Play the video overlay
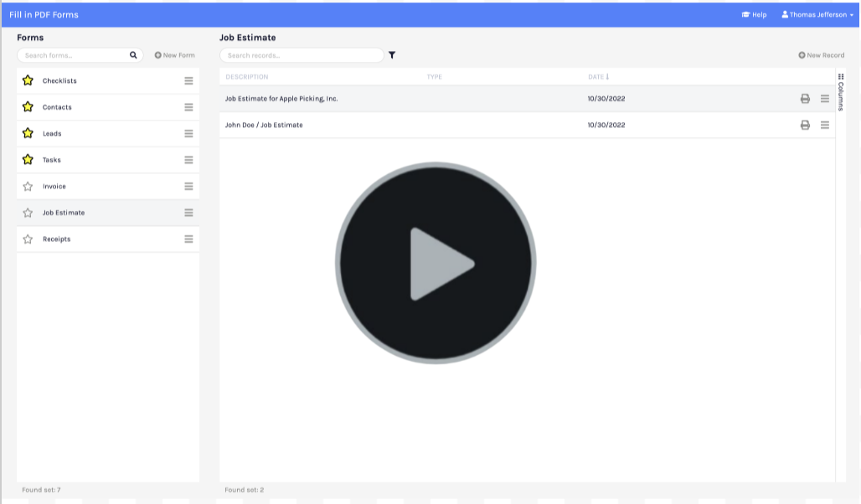The width and height of the screenshot is (861, 504). 436,263
